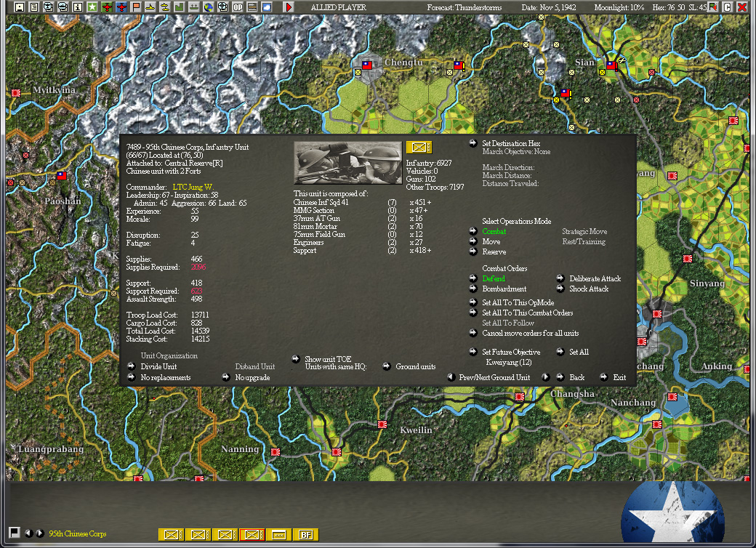
Task: Select Defend combat order
Action: coord(494,278)
